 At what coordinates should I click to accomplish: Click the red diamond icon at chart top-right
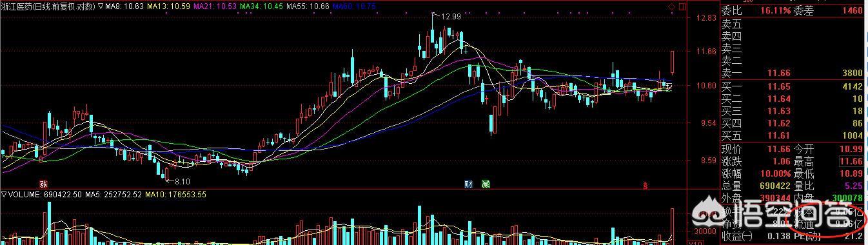671,6
